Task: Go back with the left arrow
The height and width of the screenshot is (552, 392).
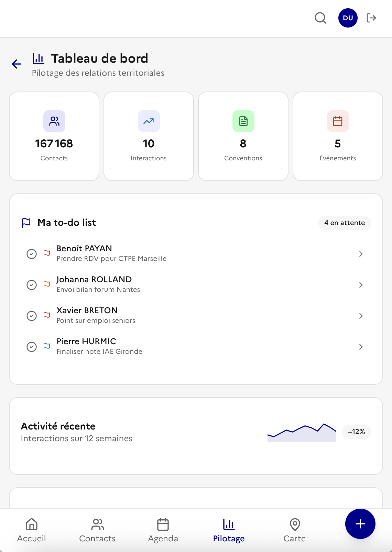Action: click(x=17, y=64)
